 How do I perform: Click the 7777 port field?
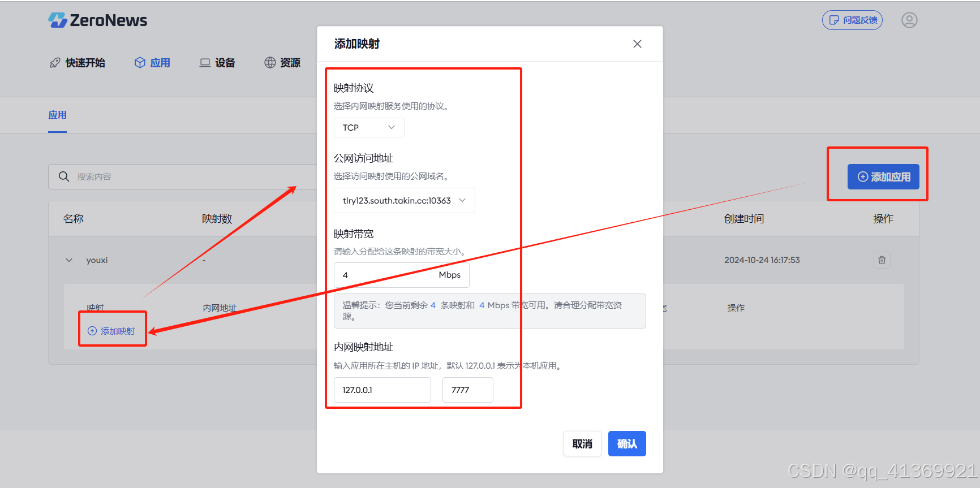pyautogui.click(x=467, y=390)
